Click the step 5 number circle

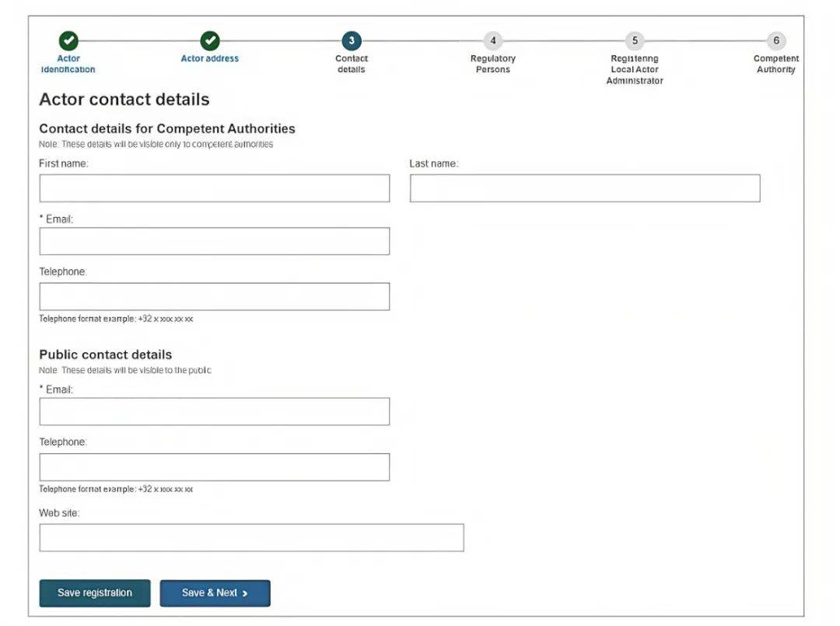click(635, 40)
